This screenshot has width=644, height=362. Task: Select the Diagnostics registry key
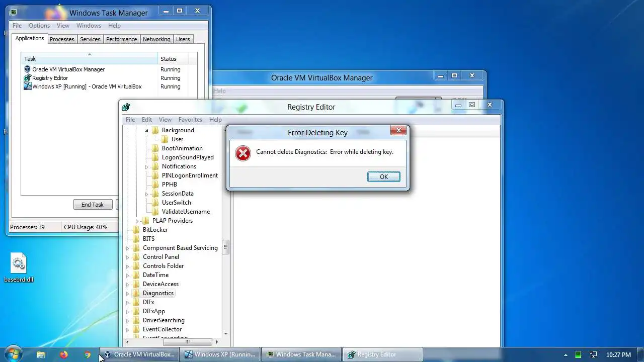(x=158, y=293)
